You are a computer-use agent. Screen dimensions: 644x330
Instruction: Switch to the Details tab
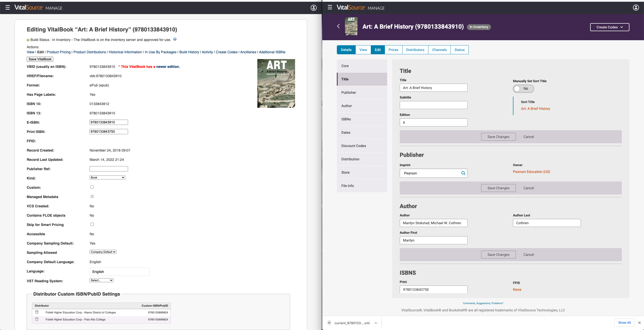346,50
